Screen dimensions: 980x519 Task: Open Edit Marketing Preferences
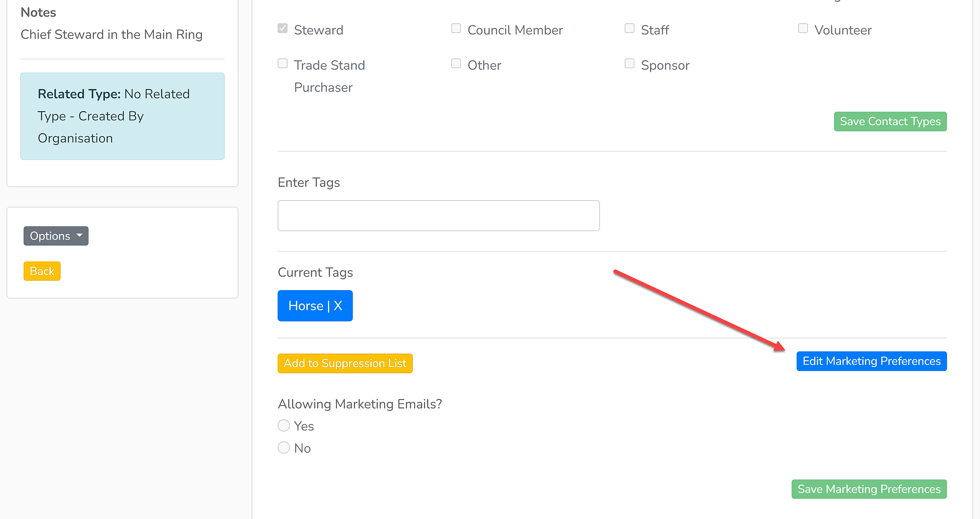pos(872,361)
